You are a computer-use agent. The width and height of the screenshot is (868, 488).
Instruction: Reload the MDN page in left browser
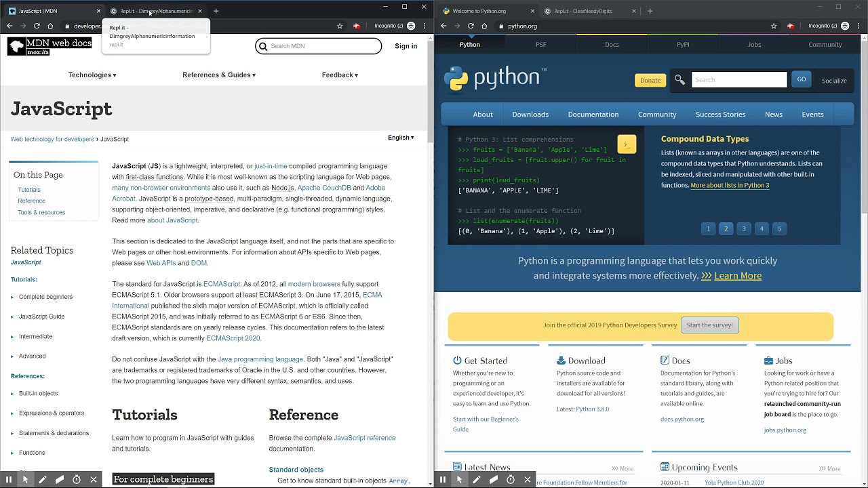37,26
